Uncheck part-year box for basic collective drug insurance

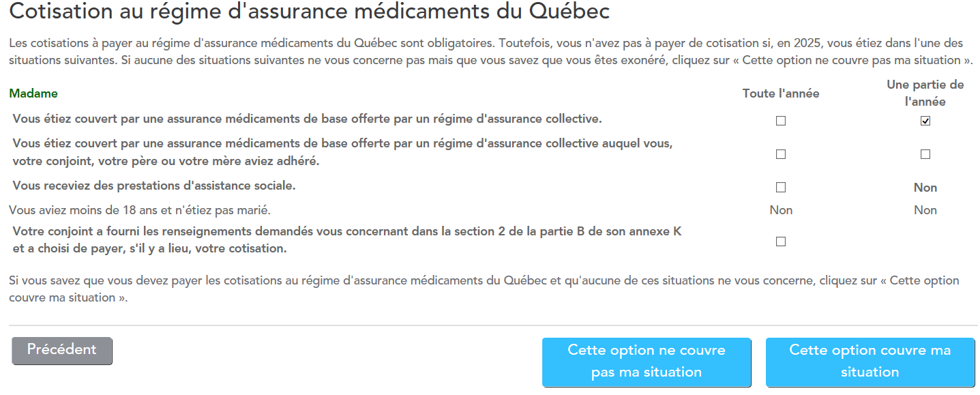[925, 121]
